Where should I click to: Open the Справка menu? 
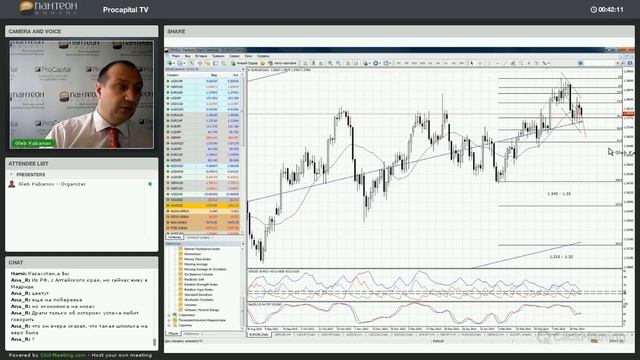click(263, 56)
